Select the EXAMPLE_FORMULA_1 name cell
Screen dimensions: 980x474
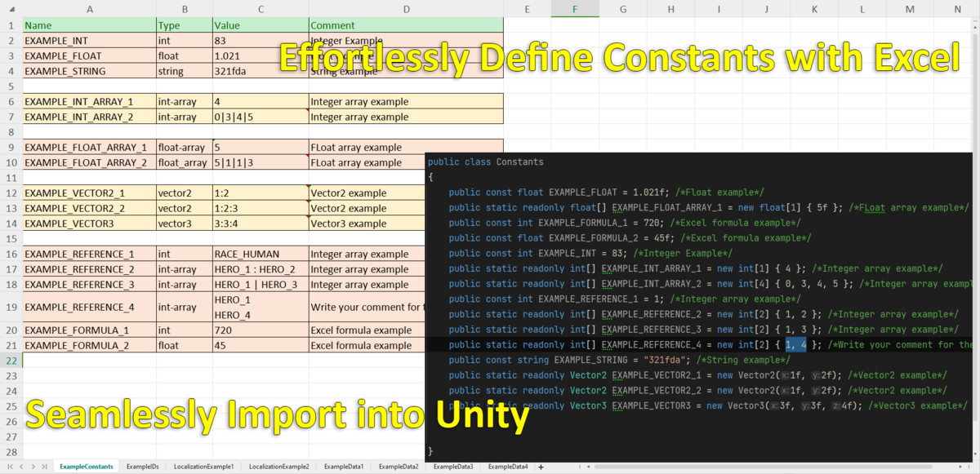[x=89, y=330]
